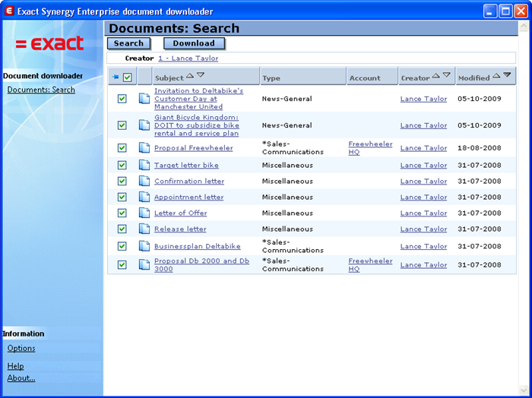Click the document icon for Appointment letter
This screenshot has height=398, width=532.
pyautogui.click(x=144, y=197)
